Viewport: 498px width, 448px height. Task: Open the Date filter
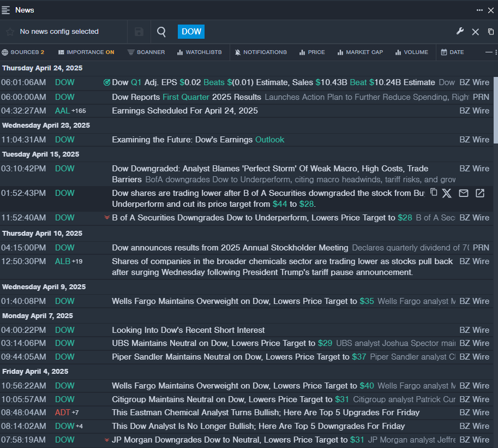tap(452, 52)
